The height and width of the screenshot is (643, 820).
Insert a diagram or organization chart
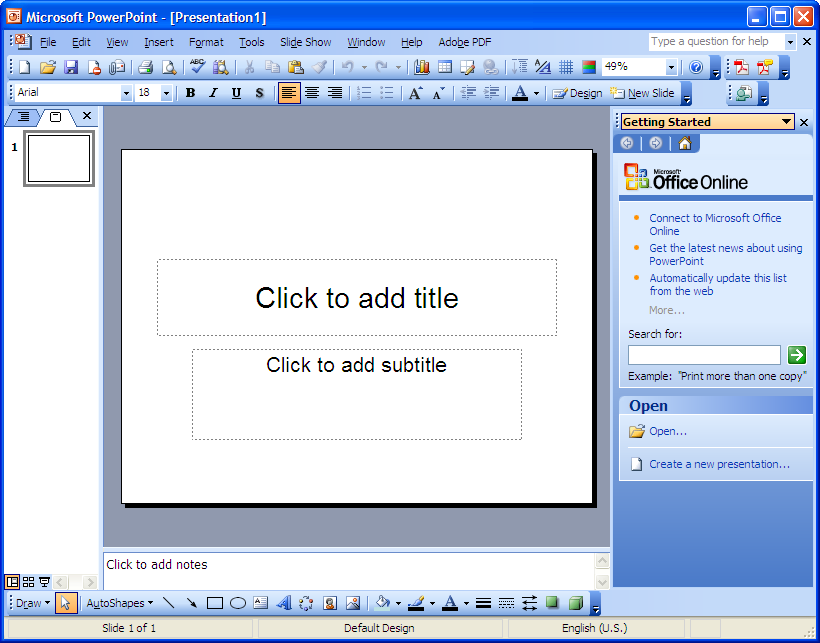(x=306, y=603)
